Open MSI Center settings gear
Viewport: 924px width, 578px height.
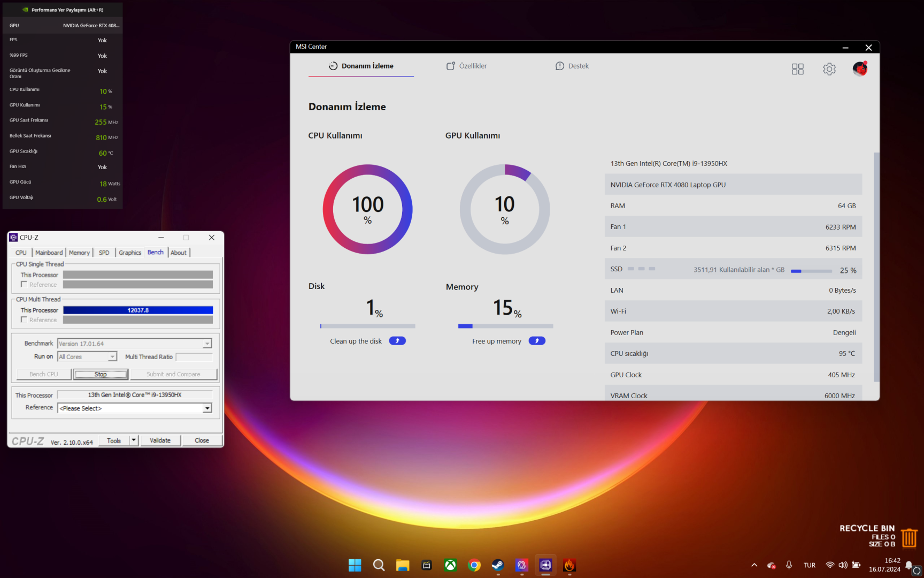point(829,69)
